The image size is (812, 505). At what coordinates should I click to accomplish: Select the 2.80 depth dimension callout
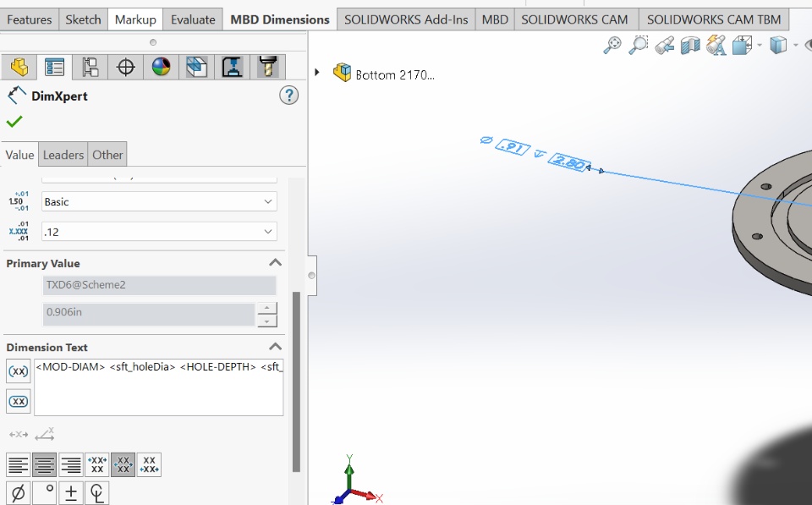568,162
